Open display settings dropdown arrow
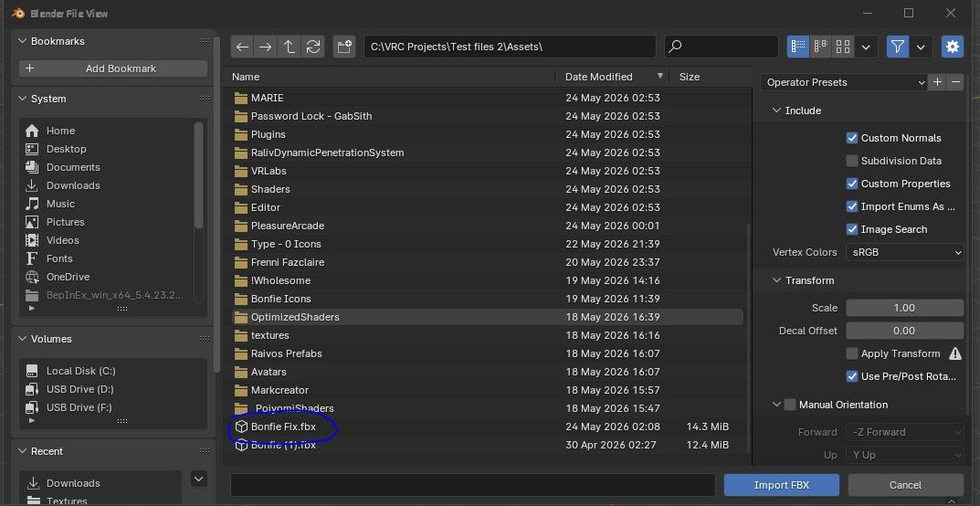 coord(866,47)
